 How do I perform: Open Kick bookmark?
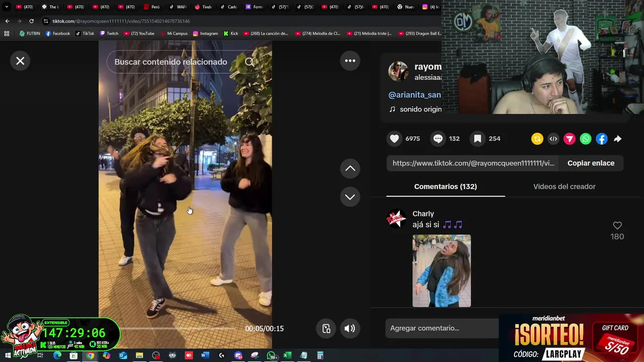coord(230,34)
